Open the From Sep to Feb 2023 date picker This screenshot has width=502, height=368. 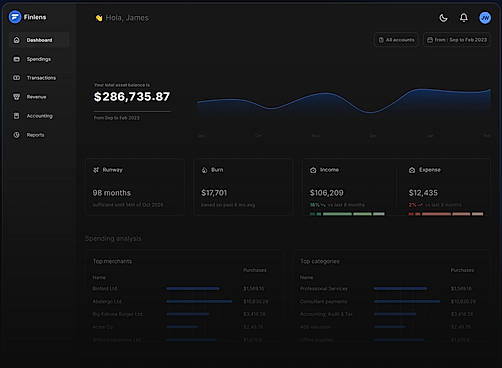click(x=457, y=40)
